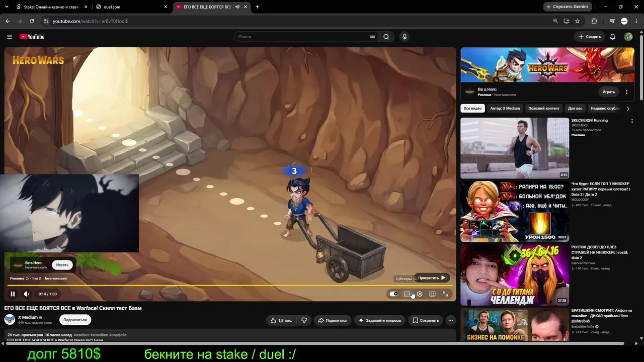The image size is (644, 362).
Task: Dislike the video
Action: 304,320
